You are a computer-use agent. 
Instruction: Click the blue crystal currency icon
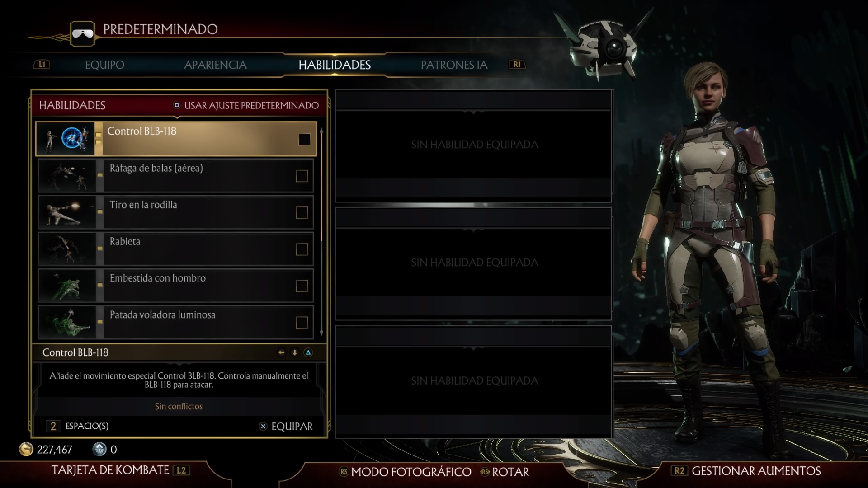[x=99, y=449]
